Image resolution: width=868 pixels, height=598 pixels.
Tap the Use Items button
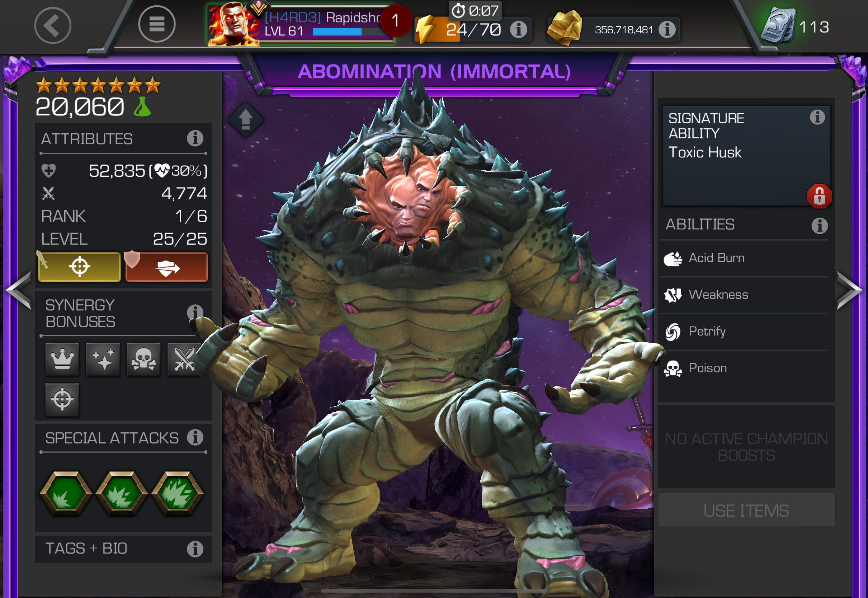tap(746, 510)
